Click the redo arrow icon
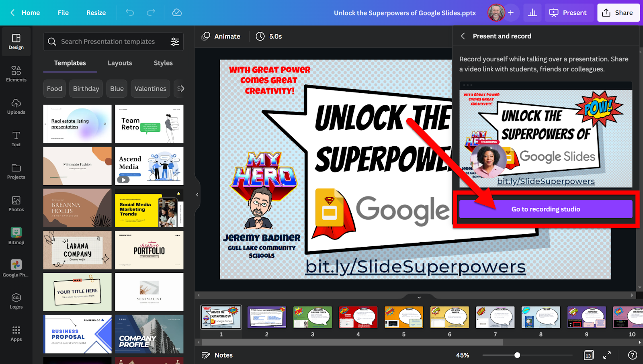This screenshot has height=364, width=643. pyautogui.click(x=151, y=12)
